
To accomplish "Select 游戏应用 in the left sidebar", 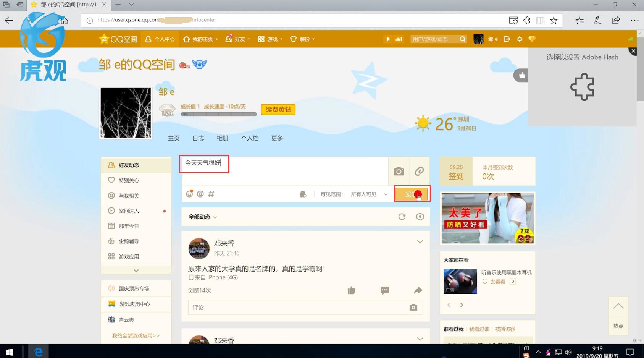I will point(136,257).
